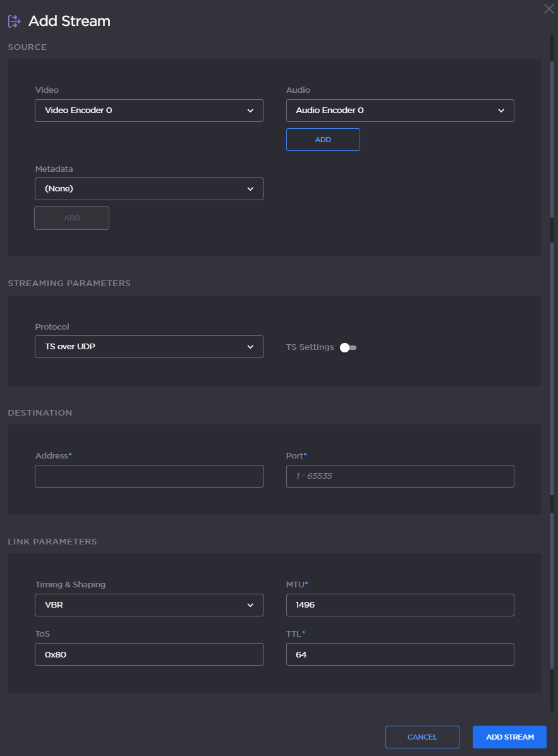Select the LINK PARAMETERS section header
The image size is (558, 756).
[52, 541]
